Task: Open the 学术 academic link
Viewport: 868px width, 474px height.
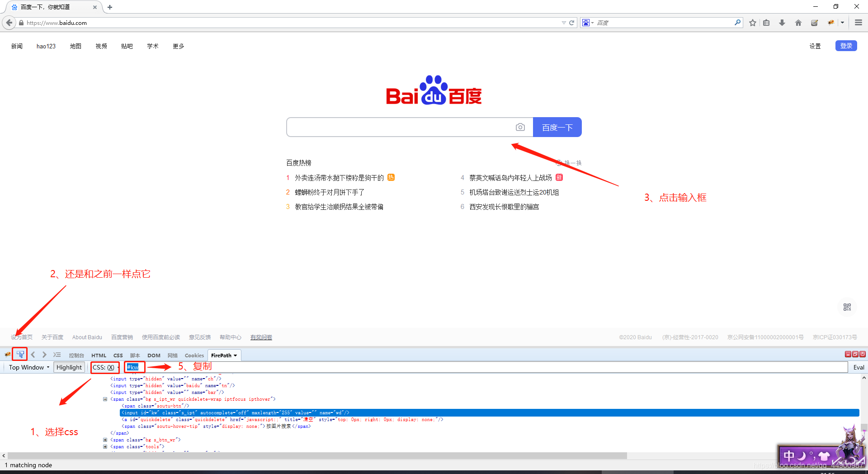Action: (153, 46)
